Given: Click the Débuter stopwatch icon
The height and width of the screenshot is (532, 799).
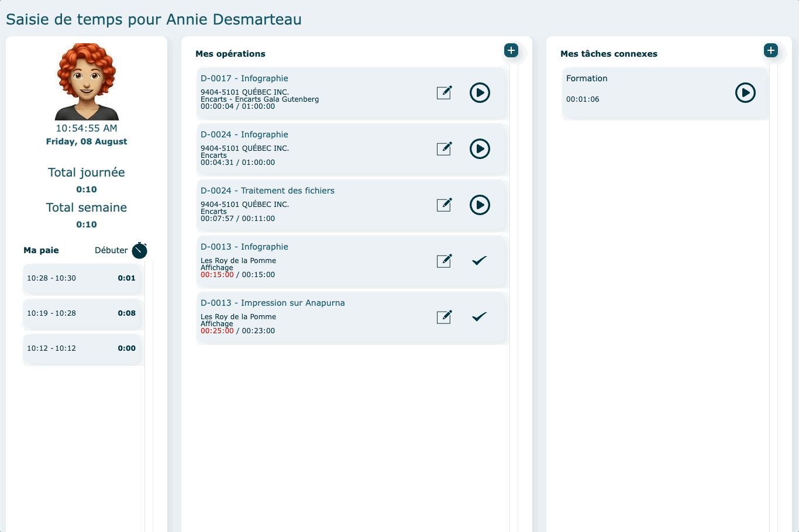Looking at the screenshot, I should pos(139,250).
